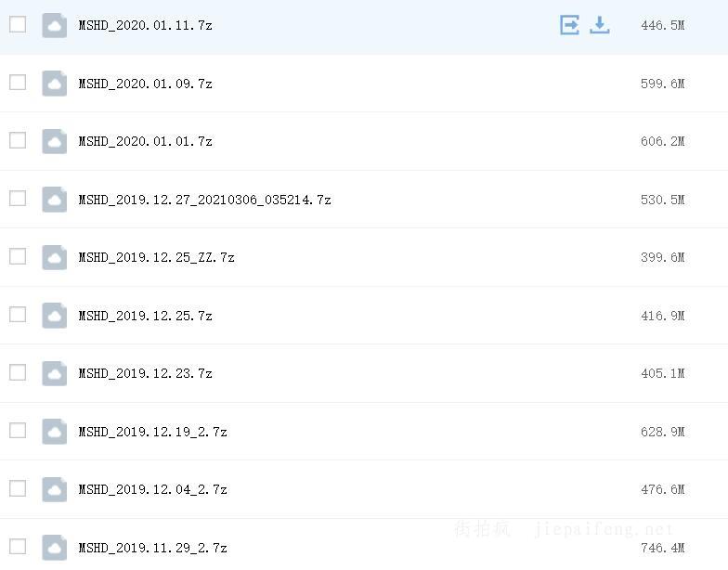Select the checkbox beside MSHD_2019.12.27_20210306_035214.7z
This screenshot has height=570, width=728.
click(x=18, y=199)
